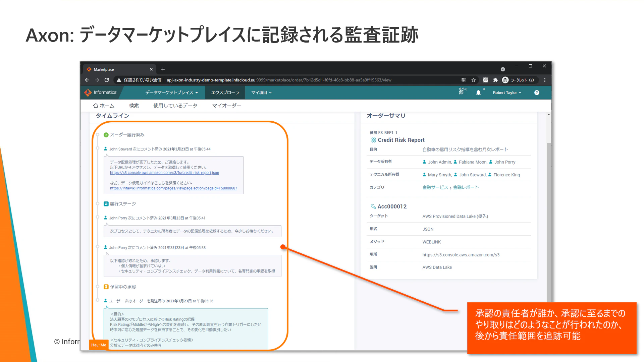This screenshot has height=362, width=644.
Task: Click the https://s3.console.aws.amazon.com/s3 location value
Action: pyautogui.click(x=461, y=255)
